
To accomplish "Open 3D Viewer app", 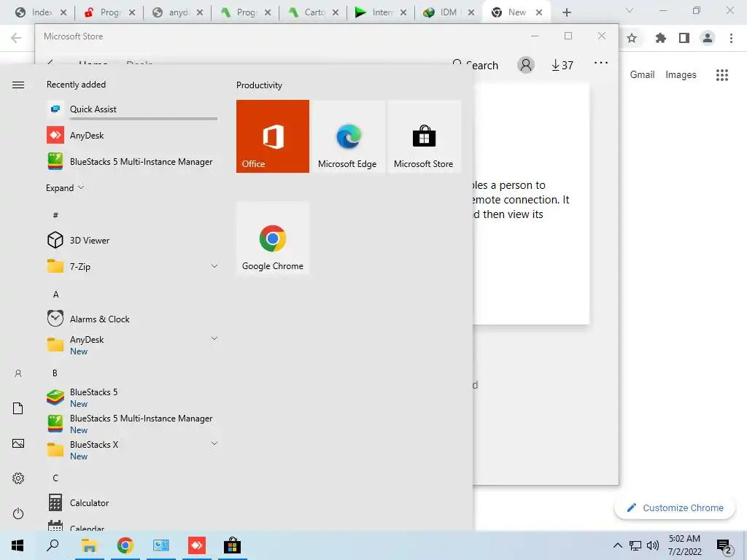I will coord(132,240).
